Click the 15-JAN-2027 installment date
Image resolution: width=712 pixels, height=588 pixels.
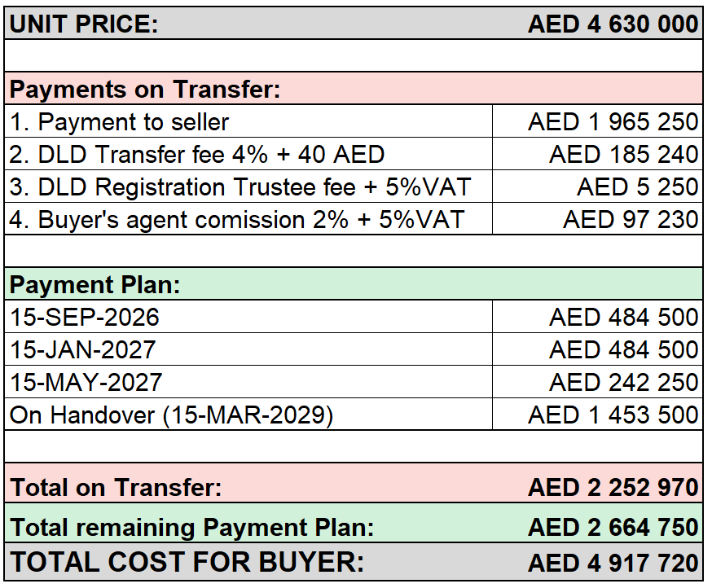coord(82,349)
